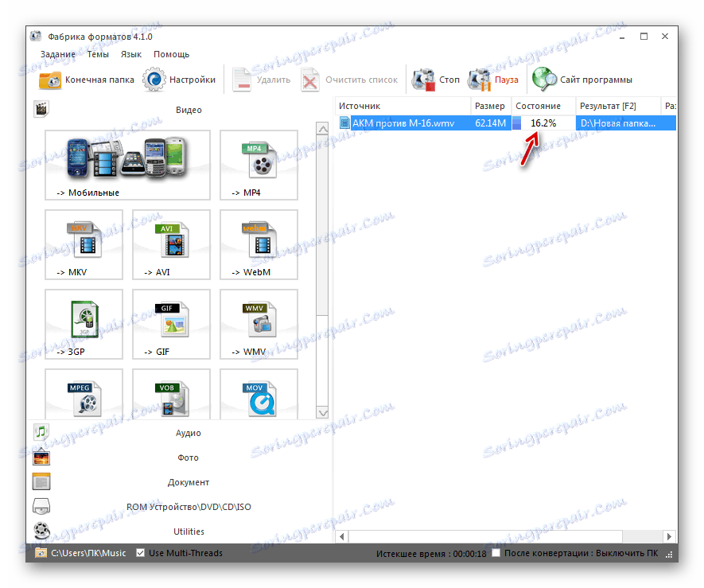Sort by the Размер column header
The height and width of the screenshot is (588, 704).
pyautogui.click(x=491, y=106)
